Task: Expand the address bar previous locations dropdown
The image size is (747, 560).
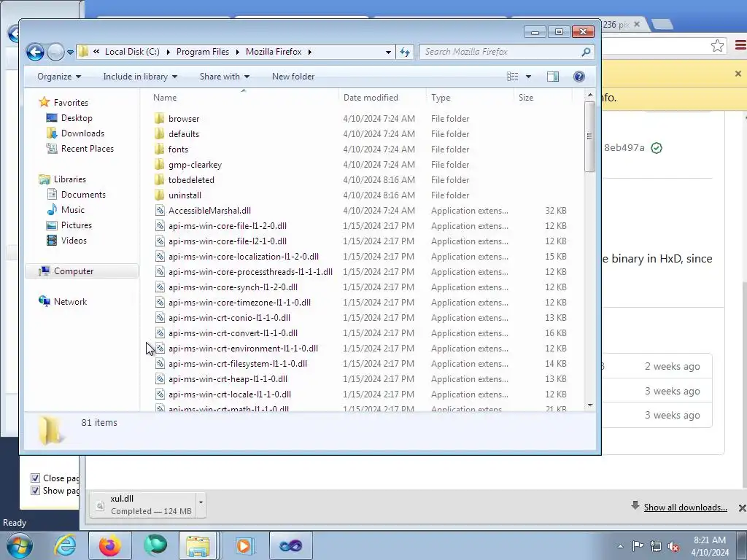Action: 388,52
